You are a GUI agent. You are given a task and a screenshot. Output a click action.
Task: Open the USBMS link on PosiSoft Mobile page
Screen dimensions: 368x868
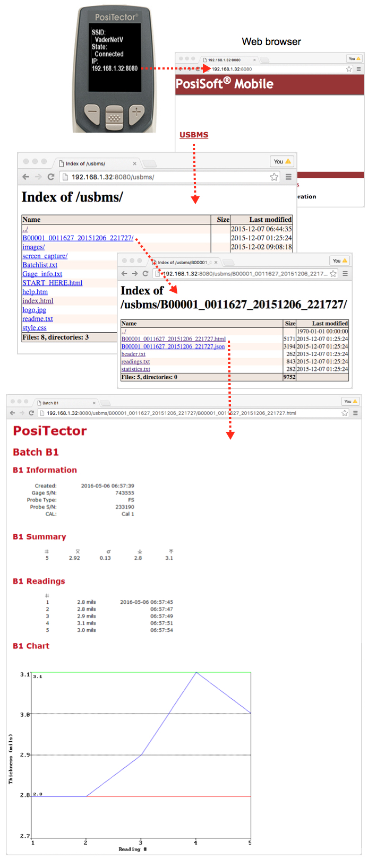tap(194, 135)
